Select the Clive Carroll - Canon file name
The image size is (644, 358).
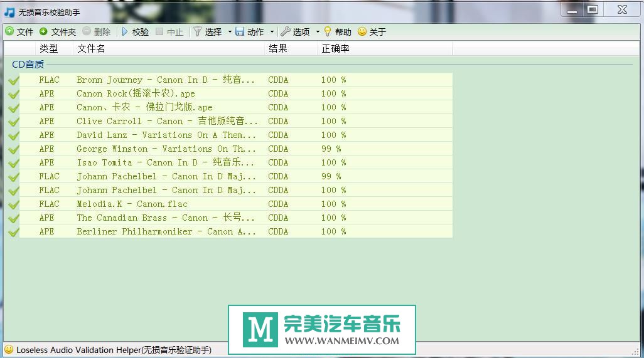[x=167, y=121]
